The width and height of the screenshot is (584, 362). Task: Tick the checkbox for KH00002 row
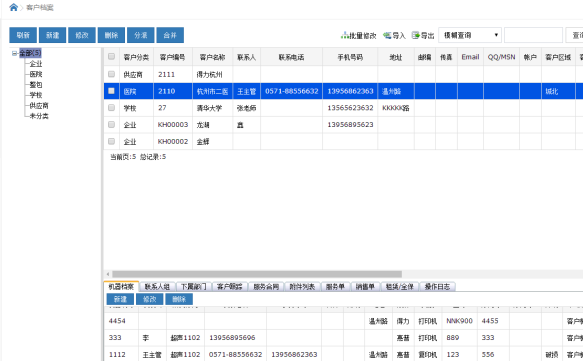click(111, 141)
